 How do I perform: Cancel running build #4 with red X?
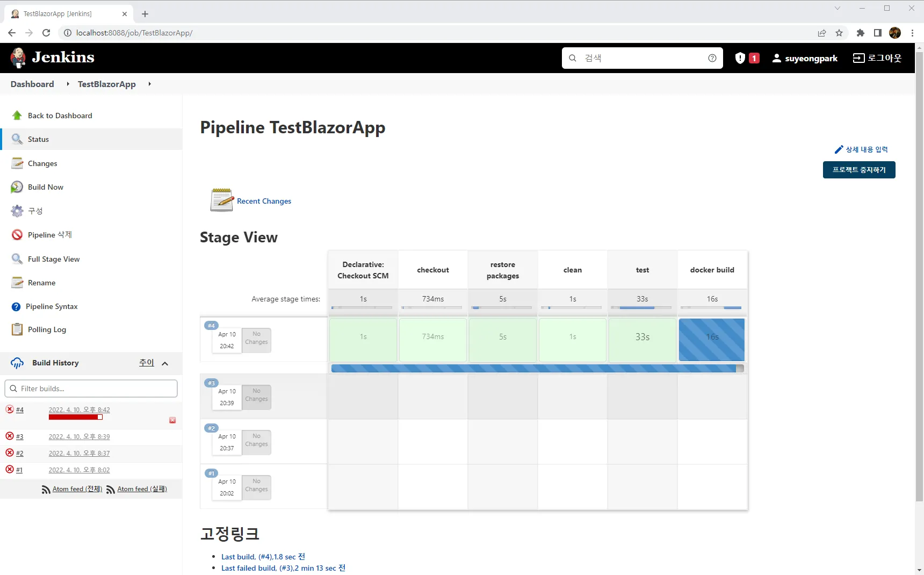pos(172,420)
